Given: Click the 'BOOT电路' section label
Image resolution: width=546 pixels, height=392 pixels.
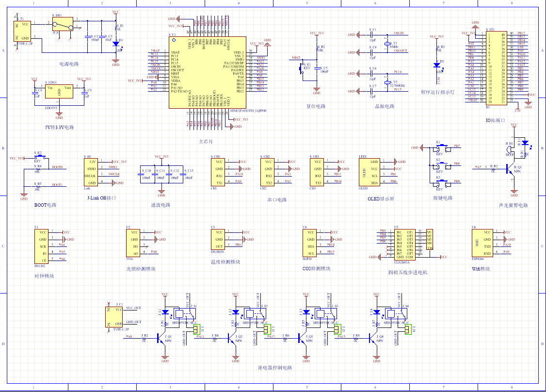Looking at the screenshot, I should pyautogui.click(x=45, y=205).
